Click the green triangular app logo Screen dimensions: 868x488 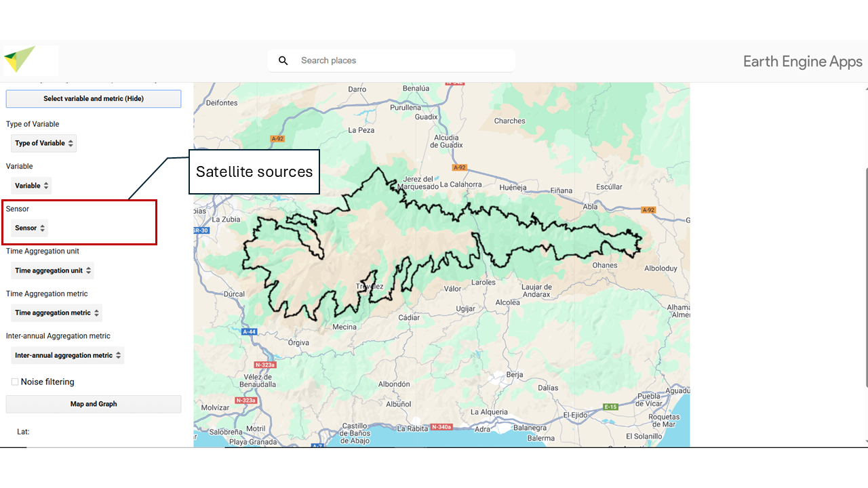[19, 59]
